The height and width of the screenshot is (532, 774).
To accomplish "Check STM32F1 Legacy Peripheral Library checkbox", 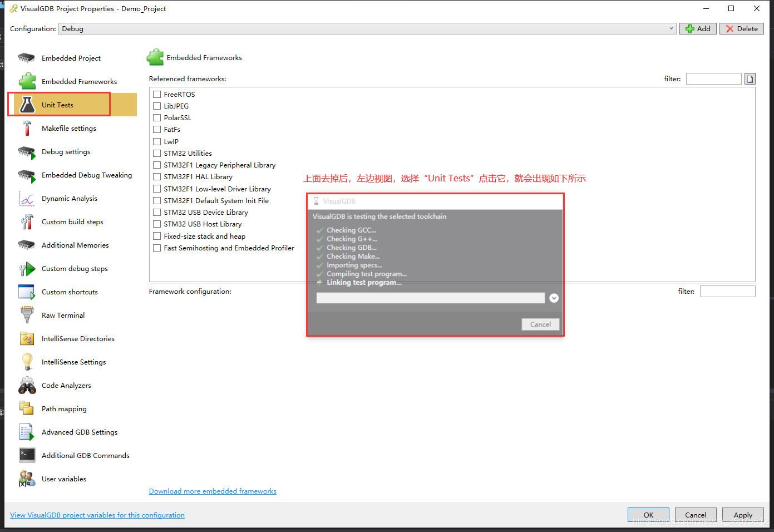I will tap(157, 165).
